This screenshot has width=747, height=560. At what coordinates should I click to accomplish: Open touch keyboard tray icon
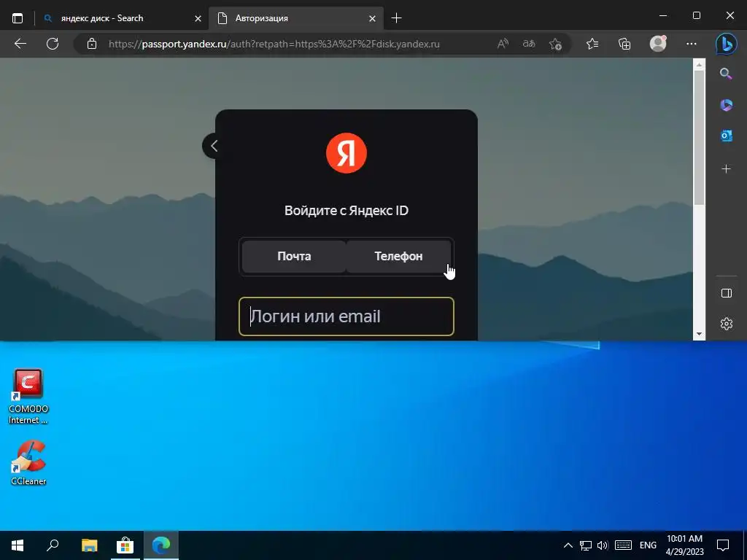click(623, 545)
